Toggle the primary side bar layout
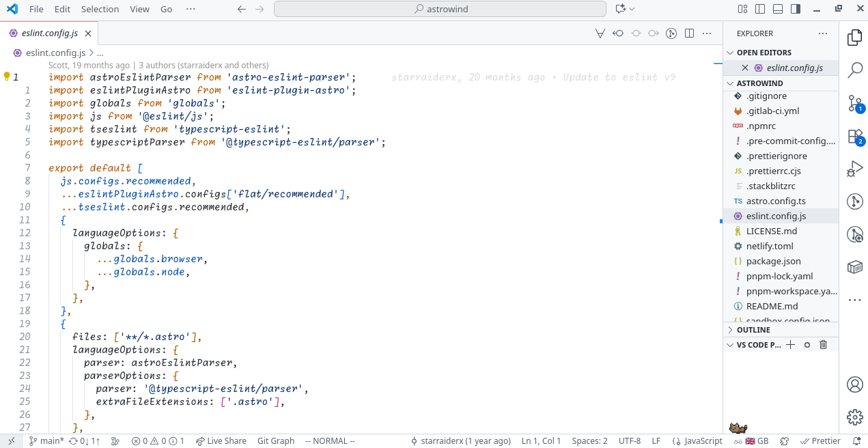The height and width of the screenshot is (448, 868). [x=759, y=9]
